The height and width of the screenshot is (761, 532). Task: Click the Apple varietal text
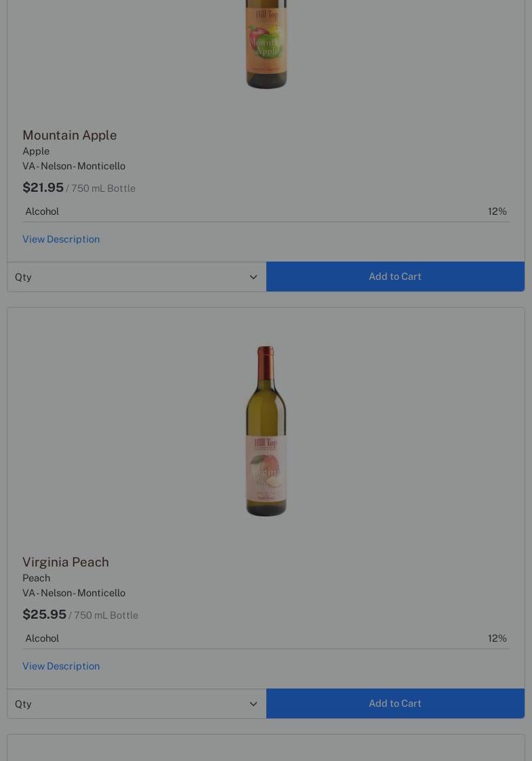pyautogui.click(x=36, y=151)
